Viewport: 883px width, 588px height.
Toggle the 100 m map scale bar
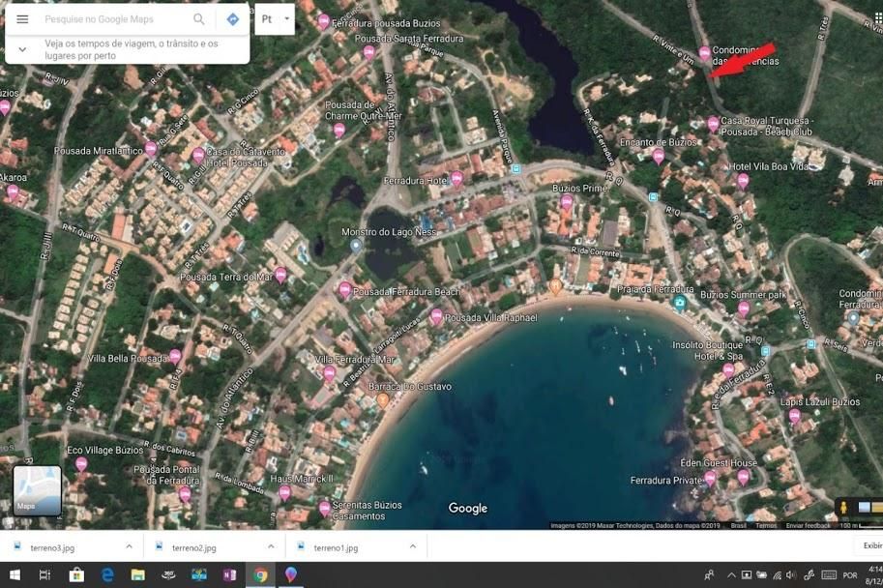pos(861,525)
